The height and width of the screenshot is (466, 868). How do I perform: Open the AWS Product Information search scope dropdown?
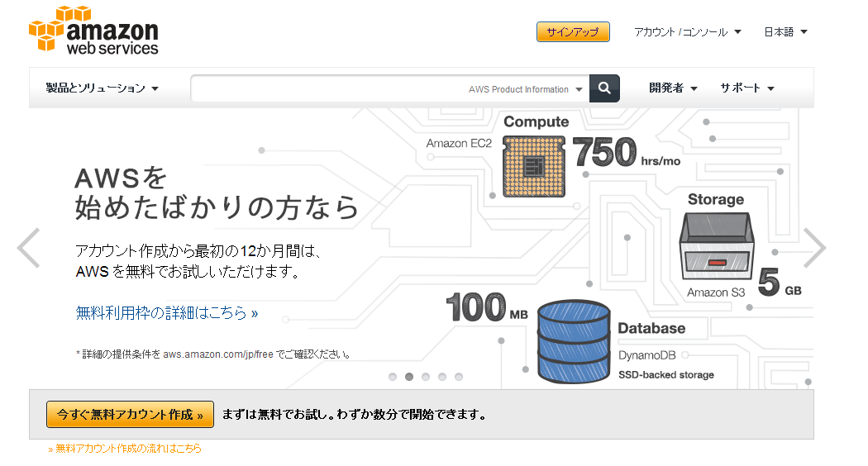point(525,89)
